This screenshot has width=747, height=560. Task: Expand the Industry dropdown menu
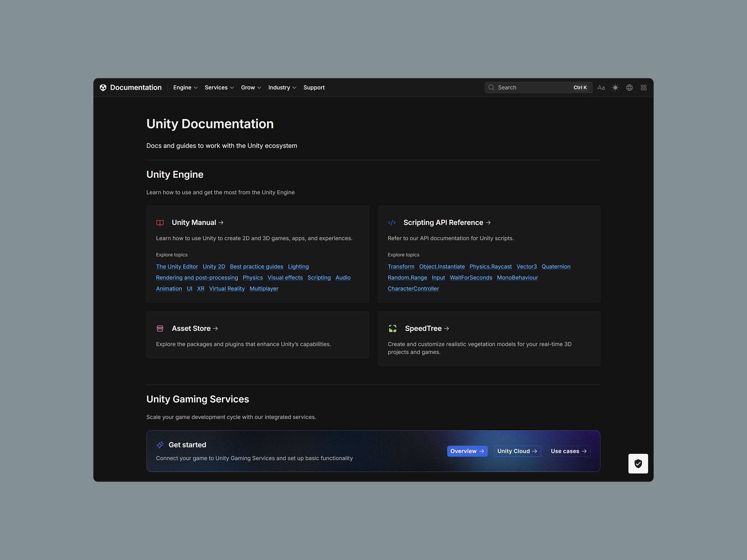(x=282, y=87)
